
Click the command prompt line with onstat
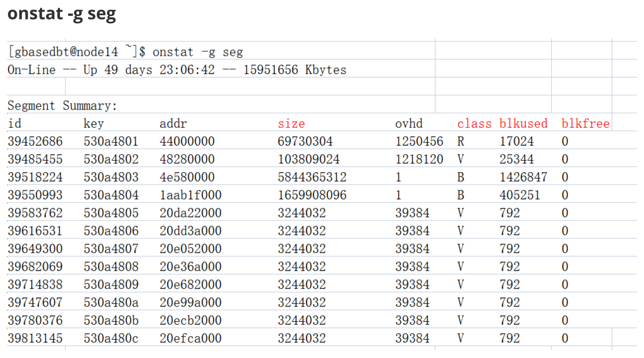point(126,52)
